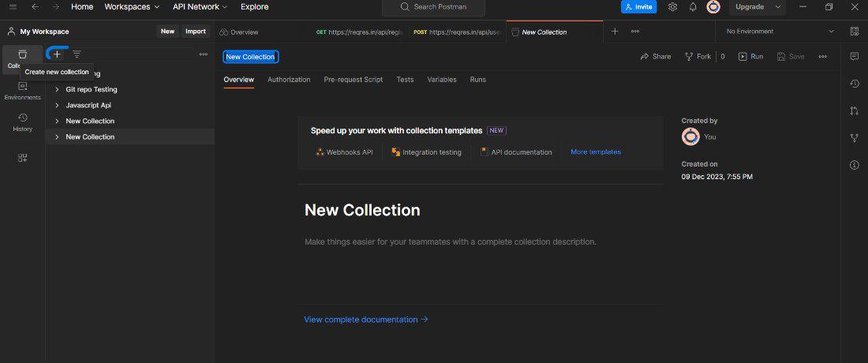Select Git repo Testing collection name
The width and height of the screenshot is (868, 363).
92,89
